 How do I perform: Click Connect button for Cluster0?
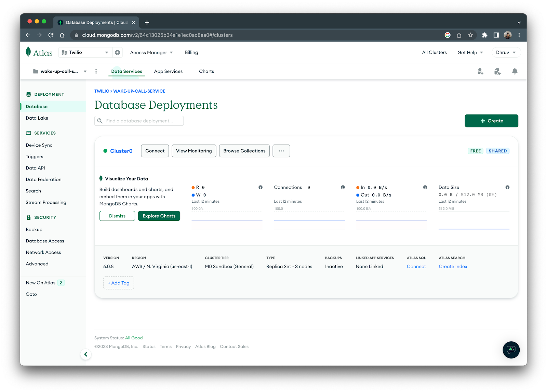[x=155, y=151]
